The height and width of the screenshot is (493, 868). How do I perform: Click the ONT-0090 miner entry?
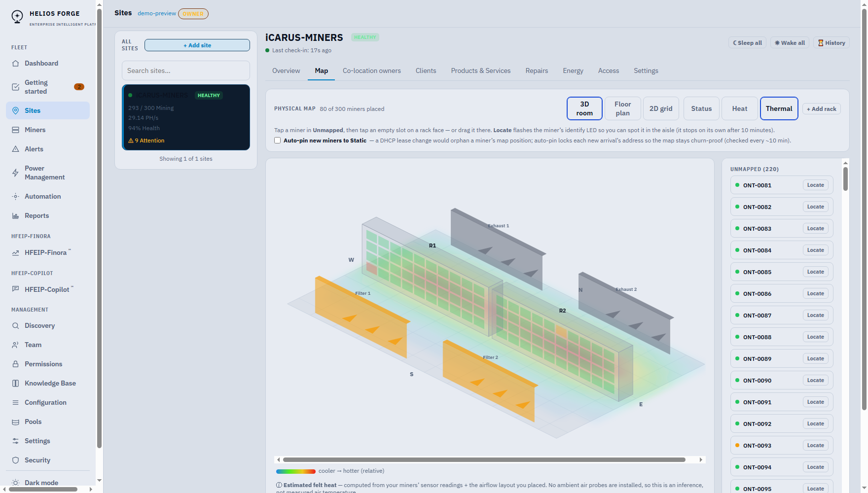(x=782, y=381)
